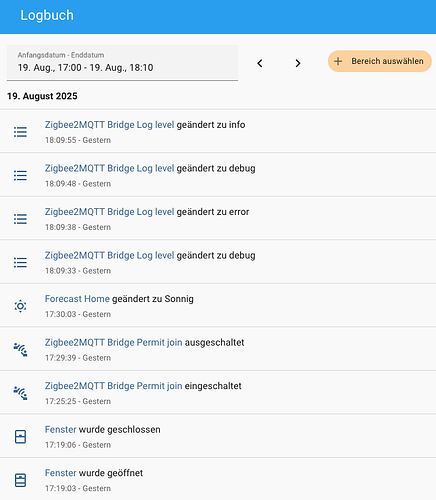Open Log level link at 18:09:48 debug entry
Screen dimensions: 436x500
click(x=109, y=168)
